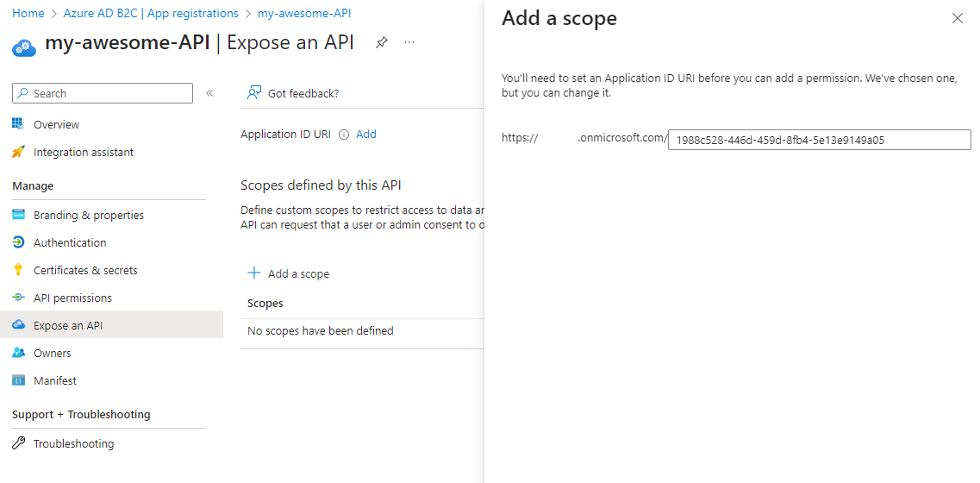
Task: Click the Branding & properties icon
Action: click(x=18, y=215)
